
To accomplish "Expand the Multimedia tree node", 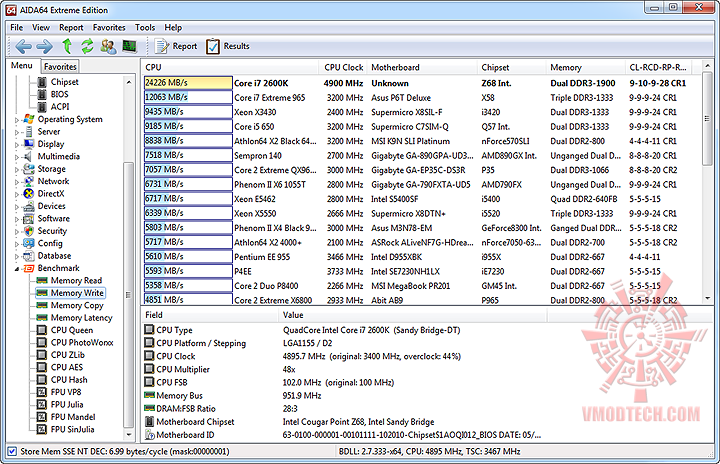I will tap(17, 157).
